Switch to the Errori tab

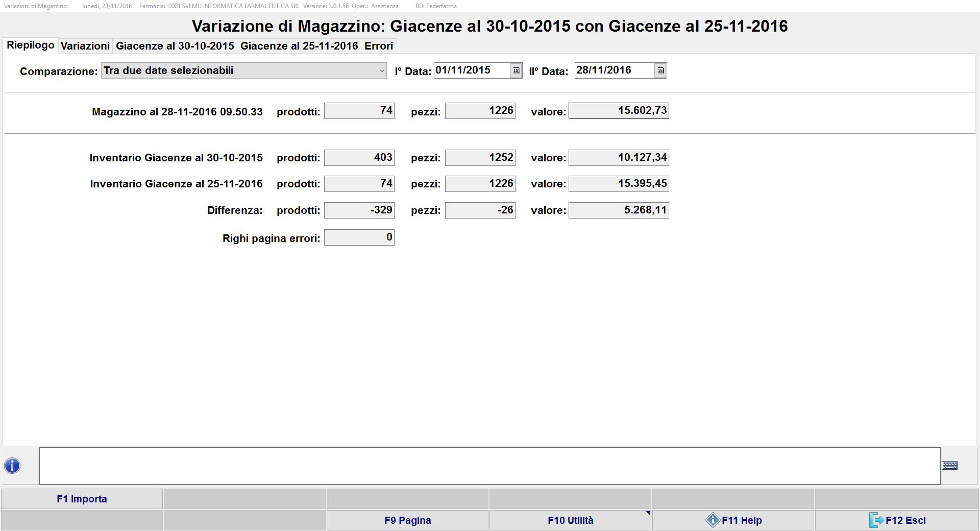[379, 46]
